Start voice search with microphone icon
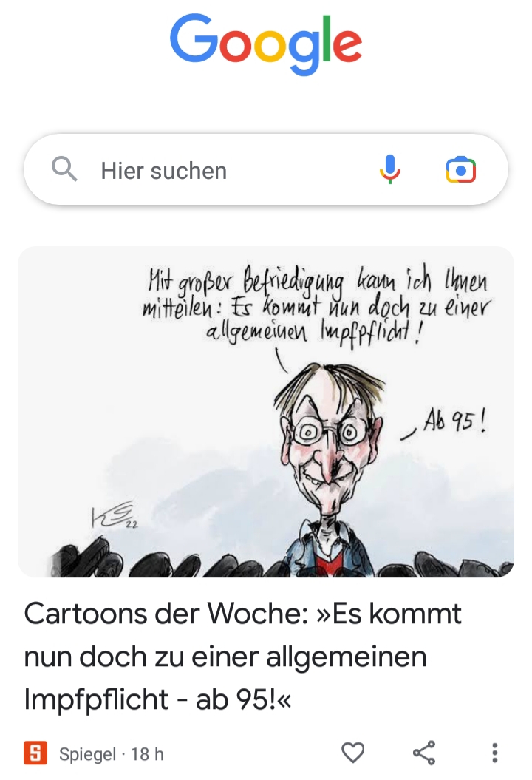532x780 pixels. [390, 169]
